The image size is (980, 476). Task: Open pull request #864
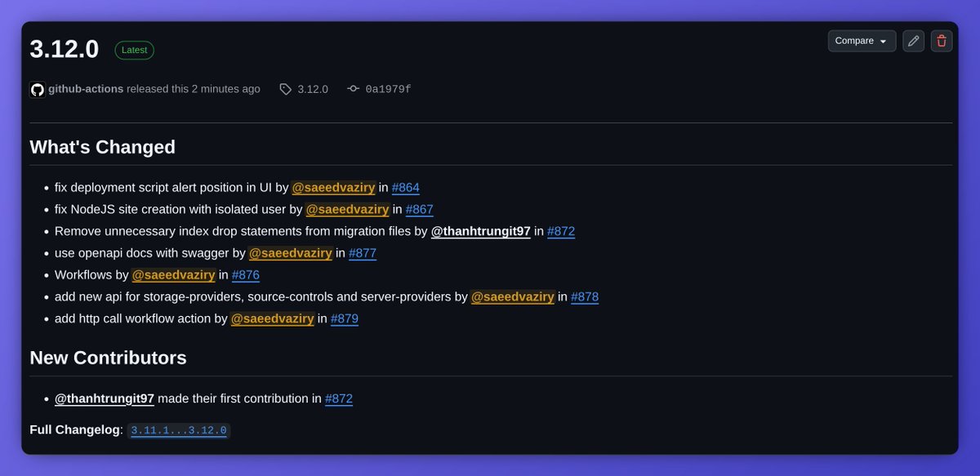coord(406,188)
